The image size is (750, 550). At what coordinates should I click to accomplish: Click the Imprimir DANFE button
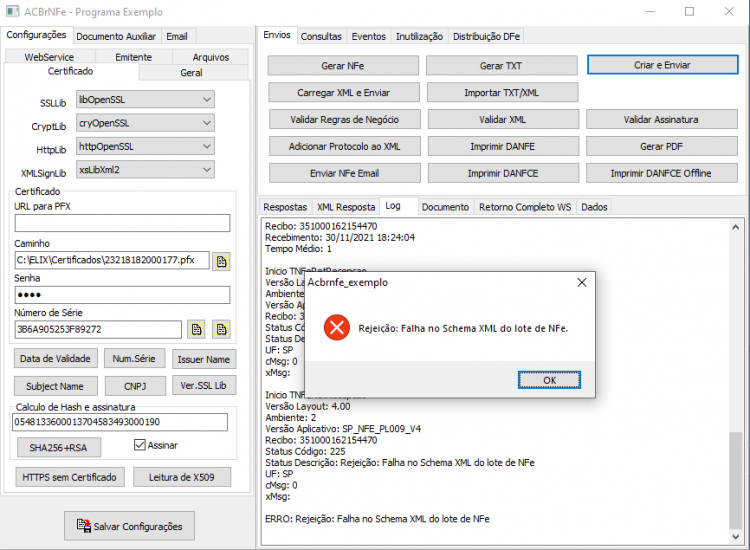(x=502, y=146)
